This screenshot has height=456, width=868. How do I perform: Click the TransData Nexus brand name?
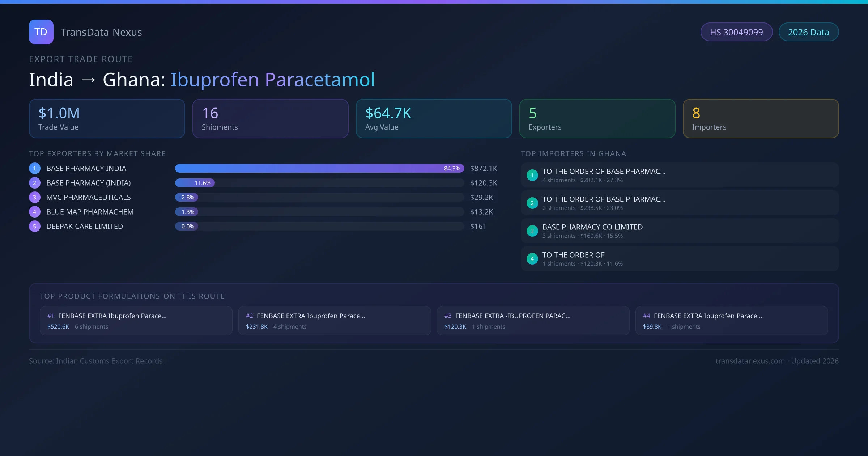click(101, 32)
